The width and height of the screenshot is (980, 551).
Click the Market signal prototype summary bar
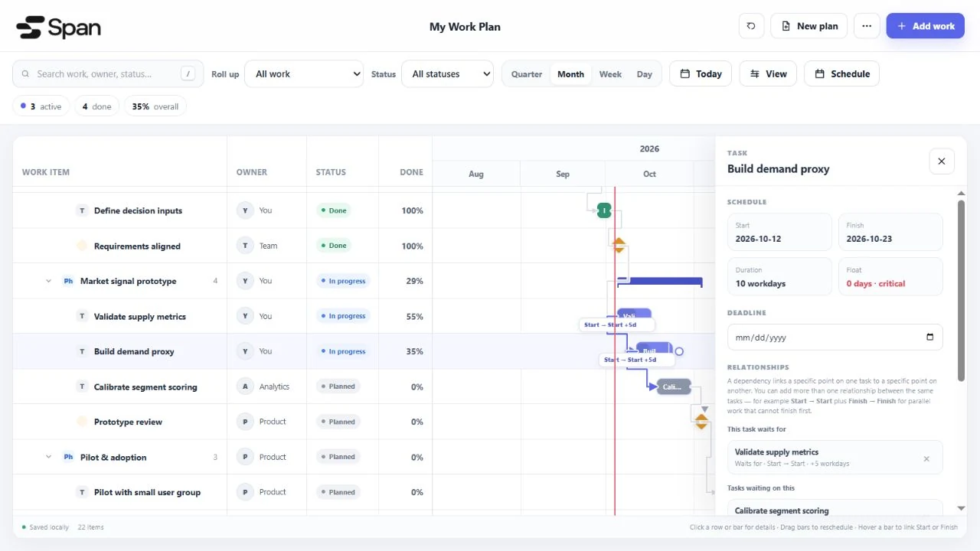point(659,282)
